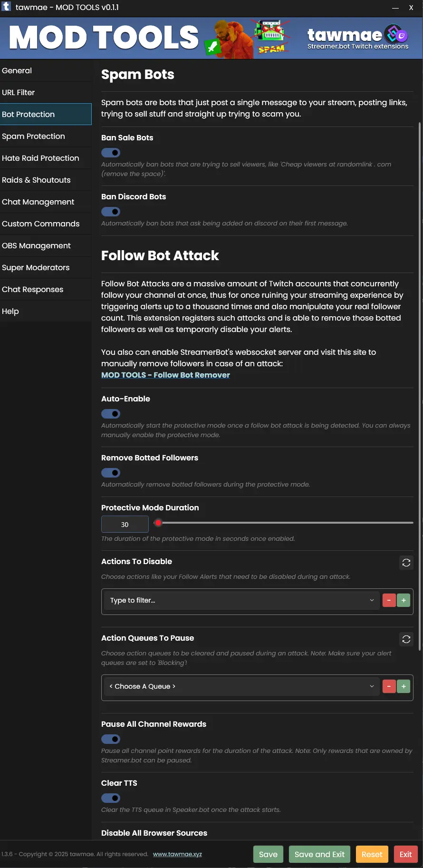Remove entry with red minus in Actions To Disable
This screenshot has height=868, width=423.
point(389,600)
